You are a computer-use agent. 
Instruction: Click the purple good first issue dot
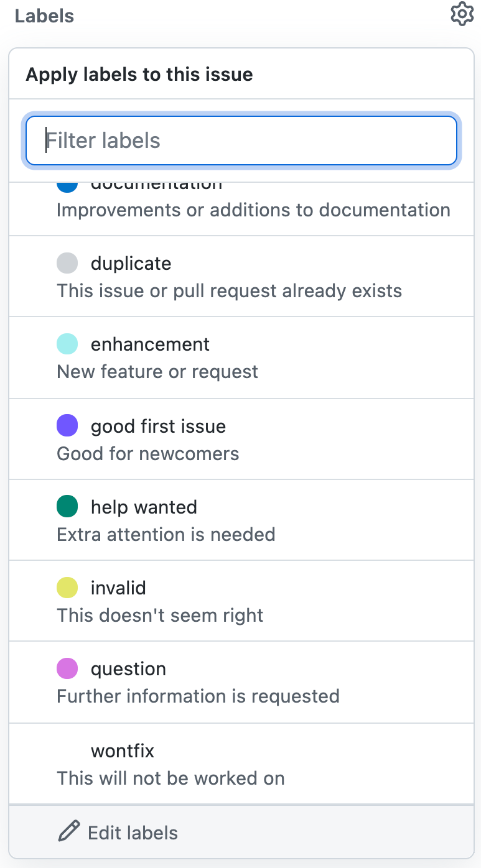coord(67,426)
